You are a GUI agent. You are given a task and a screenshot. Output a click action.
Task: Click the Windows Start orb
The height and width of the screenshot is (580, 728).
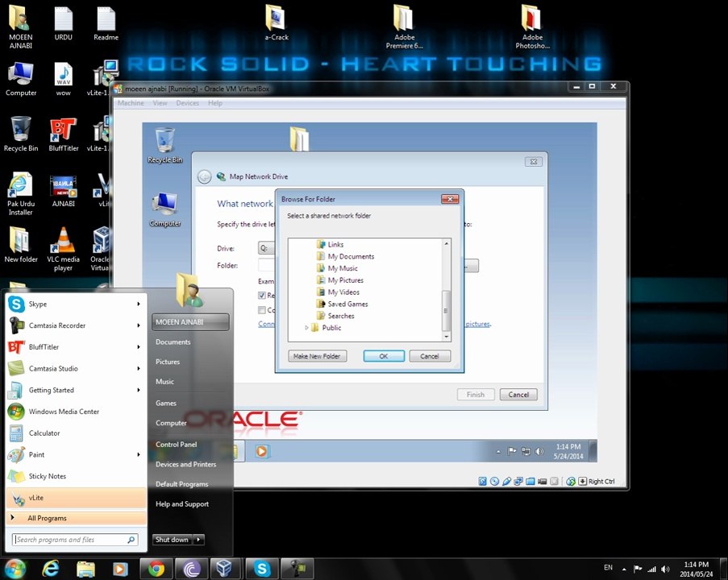point(15,569)
